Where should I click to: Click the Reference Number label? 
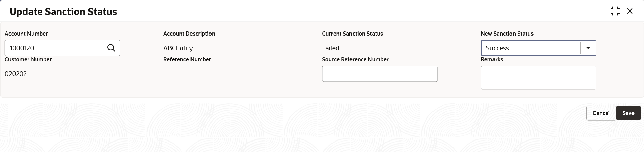(x=187, y=59)
